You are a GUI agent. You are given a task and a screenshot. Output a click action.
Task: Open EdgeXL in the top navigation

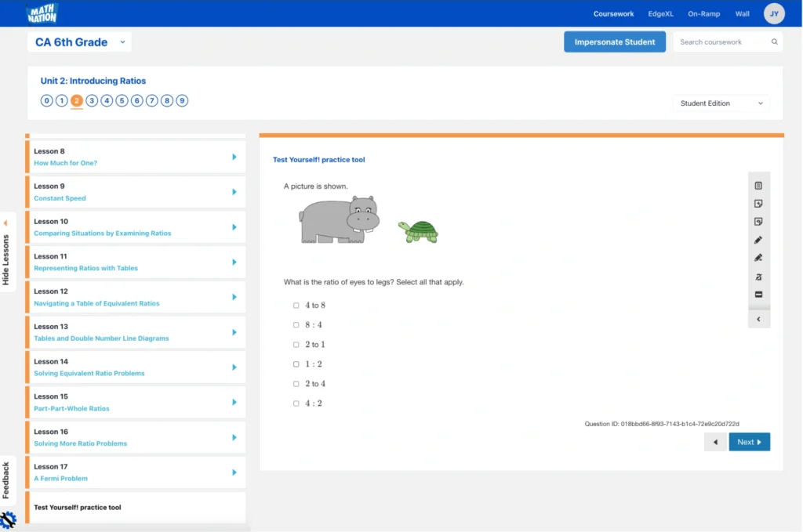pos(660,14)
